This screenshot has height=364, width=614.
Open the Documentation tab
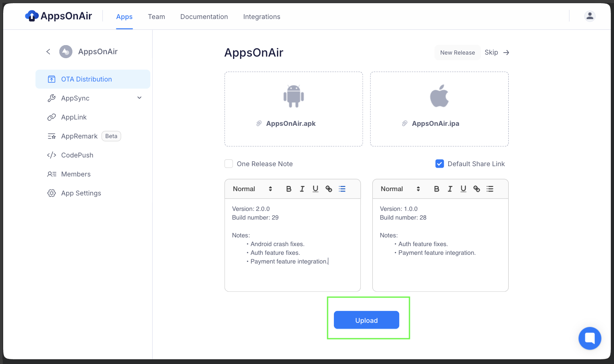[x=204, y=17]
